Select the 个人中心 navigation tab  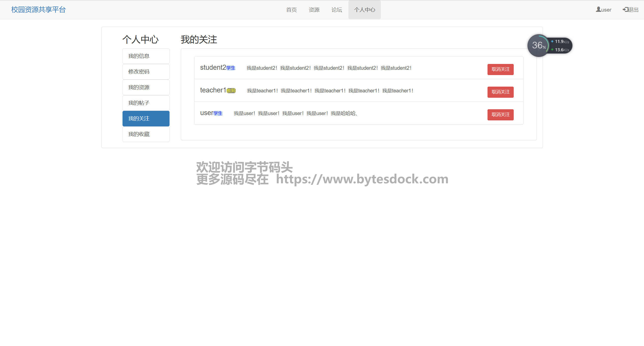coord(365,10)
